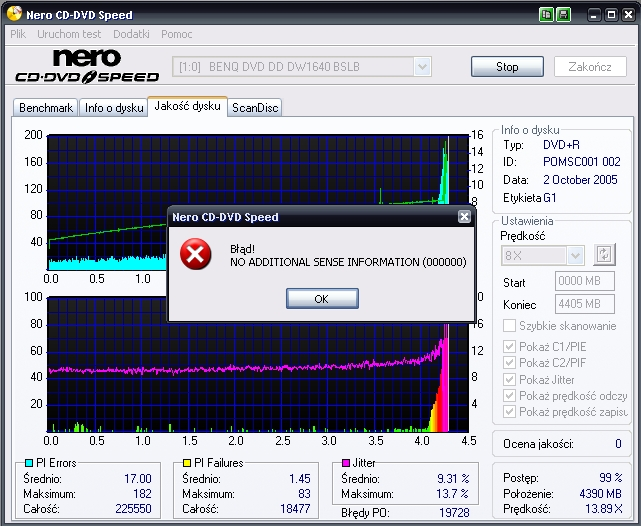Toggle Pokaż prędkość odczytu checkbox

[x=509, y=396]
